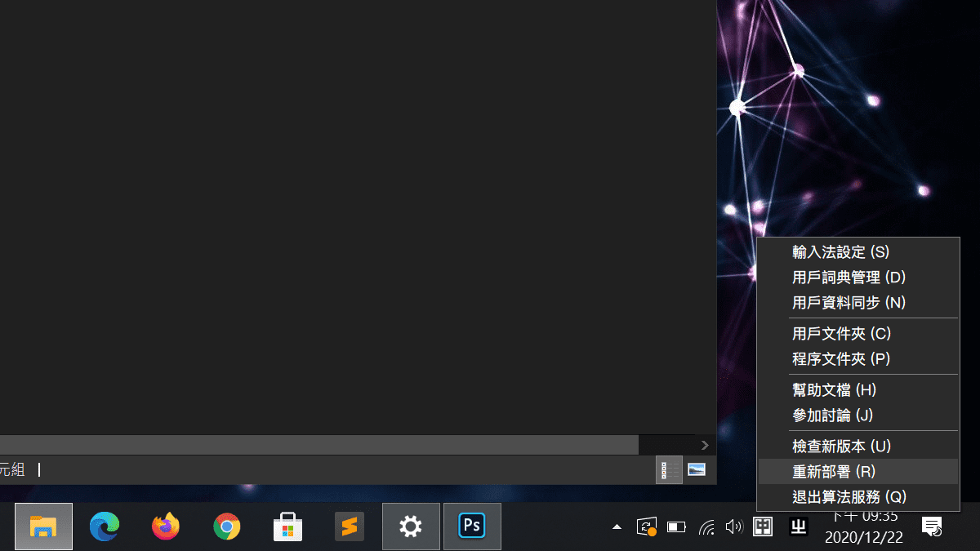Expand hidden system tray icons
Screen dimensions: 980x551
coord(617,527)
